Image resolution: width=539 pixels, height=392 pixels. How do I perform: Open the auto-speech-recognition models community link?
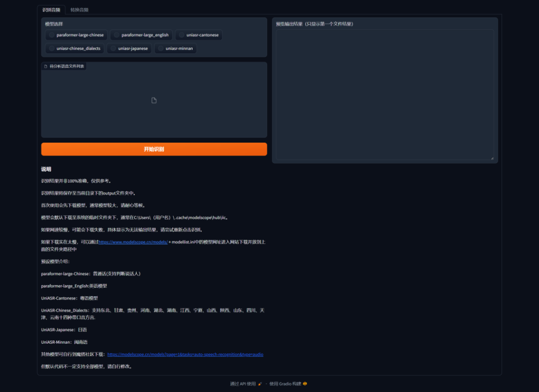click(x=185, y=355)
